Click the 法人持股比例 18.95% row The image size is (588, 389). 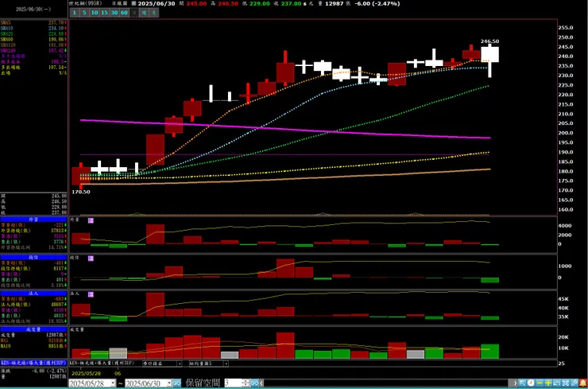(33, 321)
